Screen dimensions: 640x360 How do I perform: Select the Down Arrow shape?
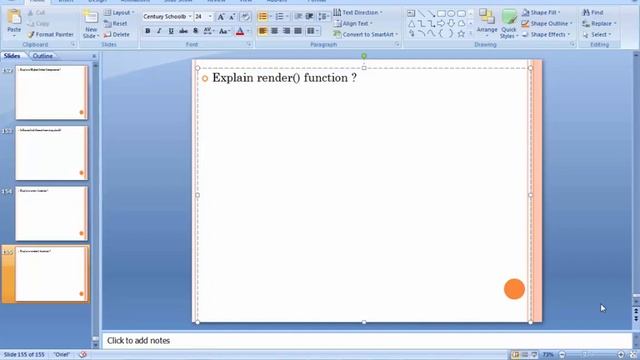click(x=451, y=24)
